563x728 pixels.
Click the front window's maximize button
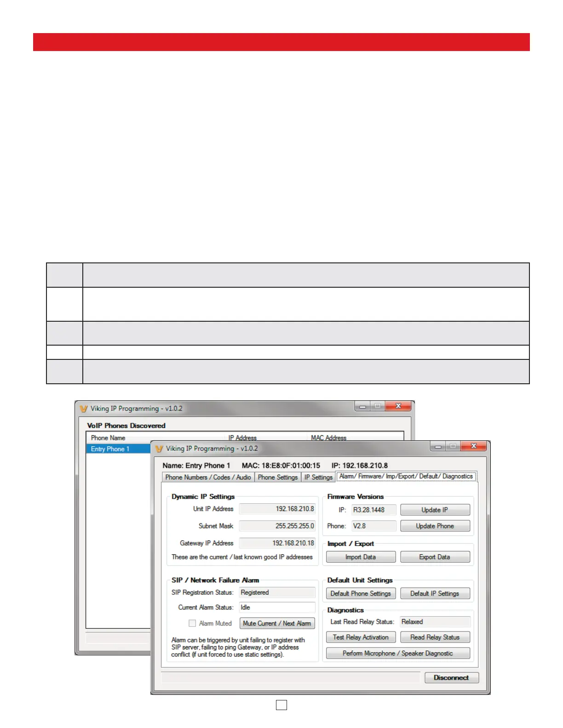[453, 446]
